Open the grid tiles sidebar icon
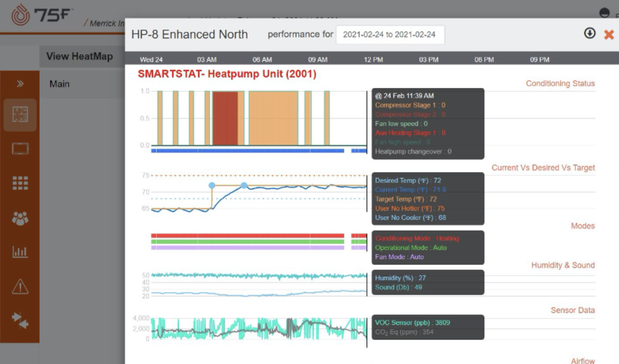The width and height of the screenshot is (619, 364). tap(20, 183)
